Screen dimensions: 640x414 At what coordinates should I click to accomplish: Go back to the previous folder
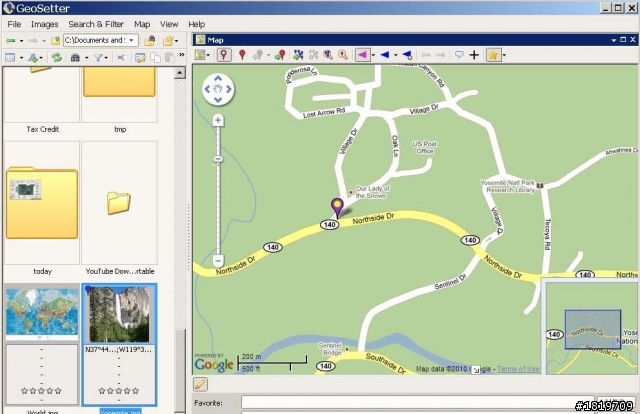(10, 40)
